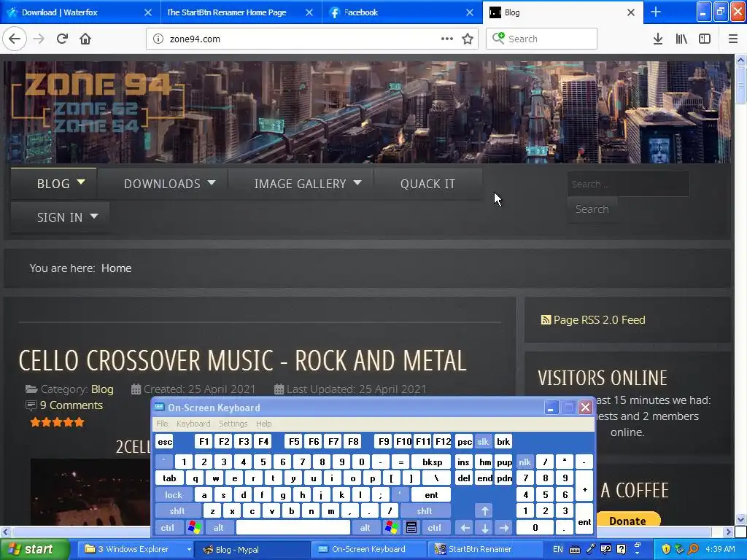Open the QUACK IT menu item
Viewport: 747px width, 560px height.
coord(427,184)
